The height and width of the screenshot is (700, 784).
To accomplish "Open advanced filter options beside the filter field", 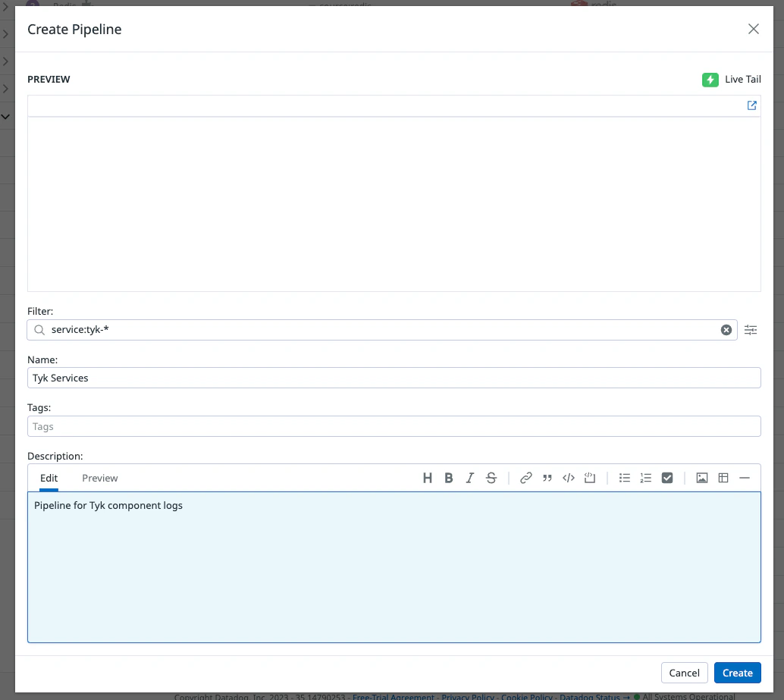I will point(751,329).
